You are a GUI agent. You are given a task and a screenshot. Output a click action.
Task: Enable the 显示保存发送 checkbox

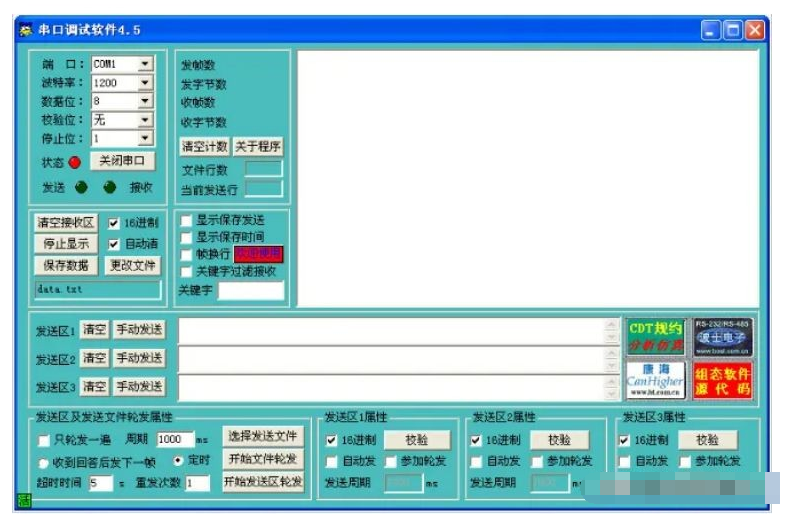[x=186, y=220]
